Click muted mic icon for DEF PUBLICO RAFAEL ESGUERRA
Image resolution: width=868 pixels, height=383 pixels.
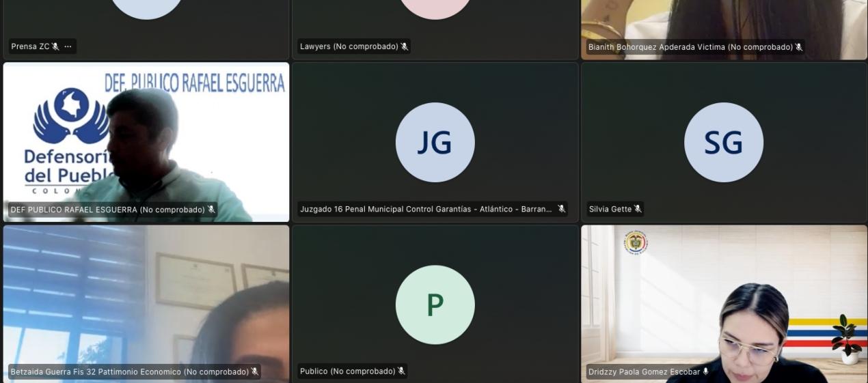point(211,210)
